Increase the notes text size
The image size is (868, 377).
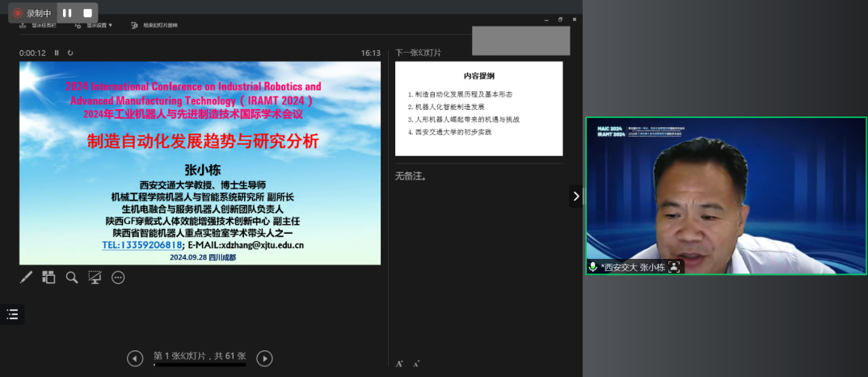click(399, 364)
